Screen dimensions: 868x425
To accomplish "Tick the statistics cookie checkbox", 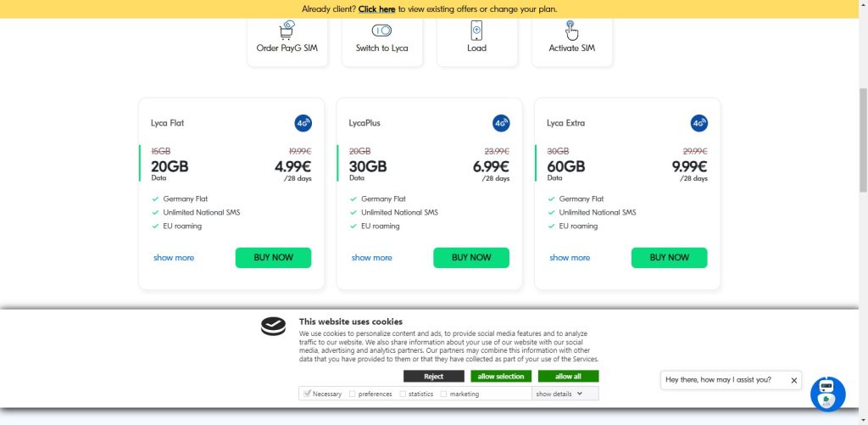I will click(x=403, y=394).
